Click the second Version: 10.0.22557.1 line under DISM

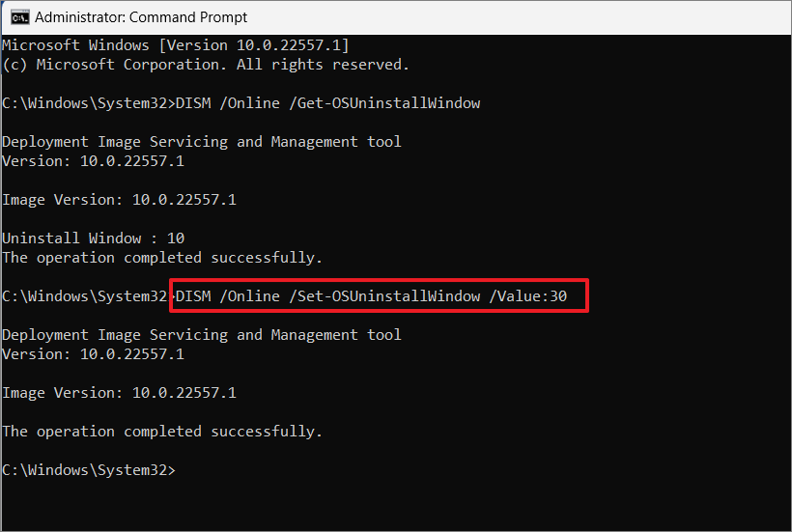[x=94, y=354]
